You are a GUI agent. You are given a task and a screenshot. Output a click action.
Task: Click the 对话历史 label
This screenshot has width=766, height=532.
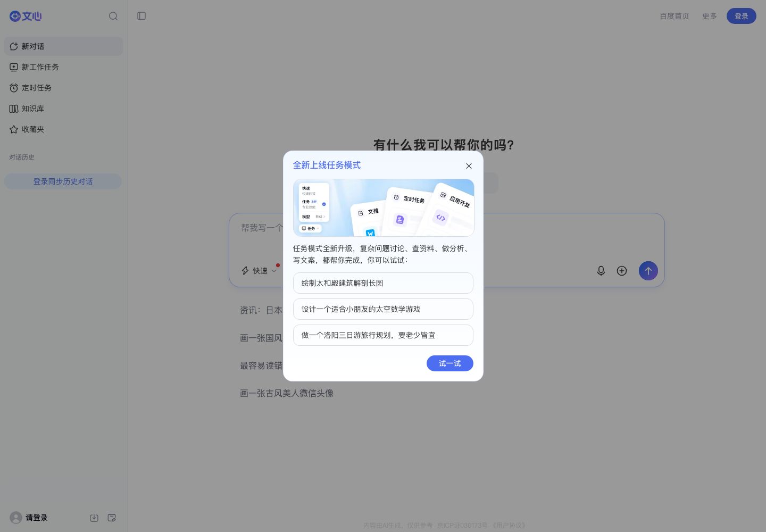[22, 157]
